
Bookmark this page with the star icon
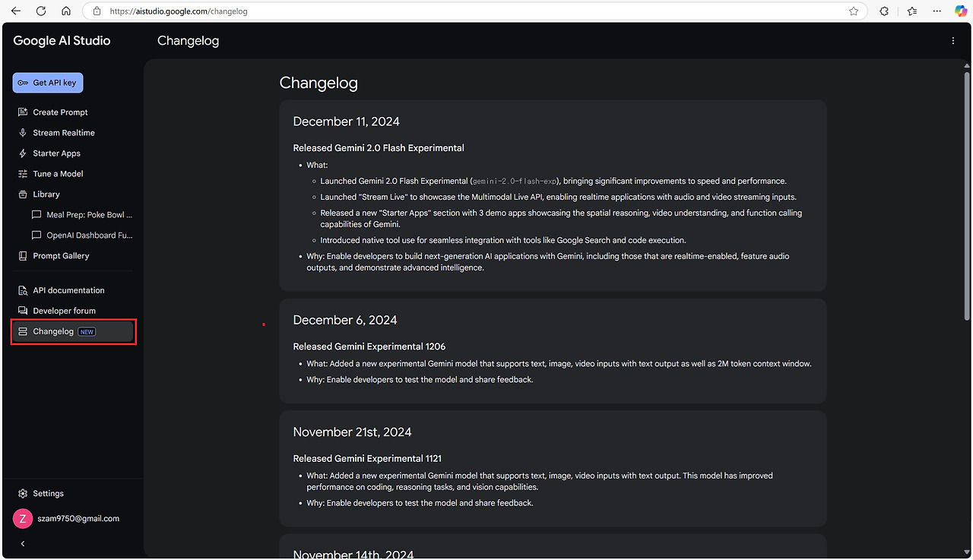pyautogui.click(x=854, y=11)
